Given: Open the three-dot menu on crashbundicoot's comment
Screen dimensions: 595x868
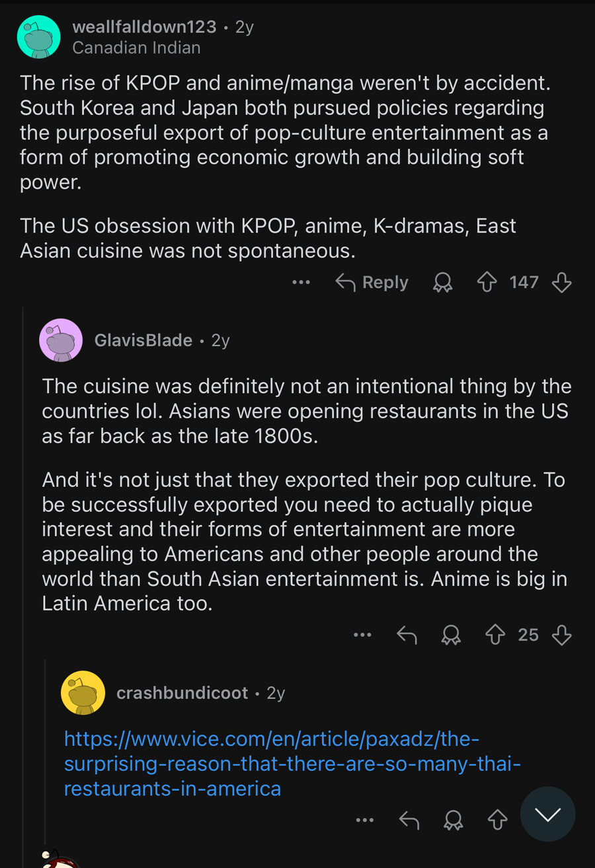Looking at the screenshot, I should point(365,820).
